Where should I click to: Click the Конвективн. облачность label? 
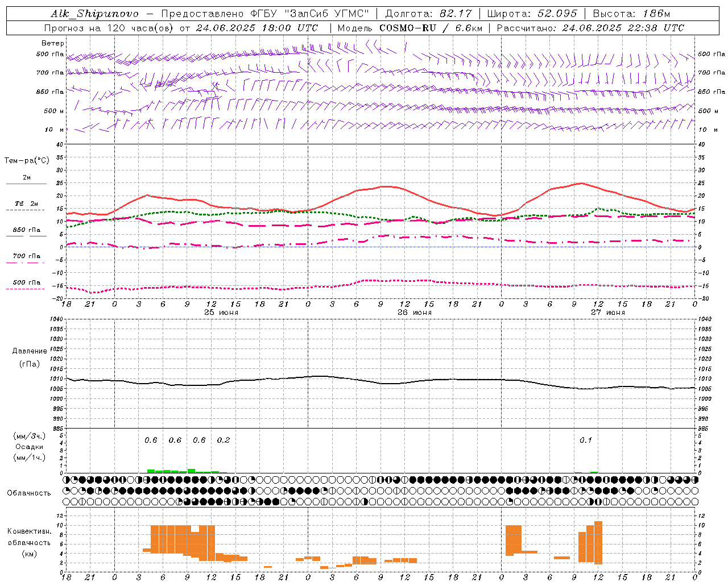pos(29,537)
